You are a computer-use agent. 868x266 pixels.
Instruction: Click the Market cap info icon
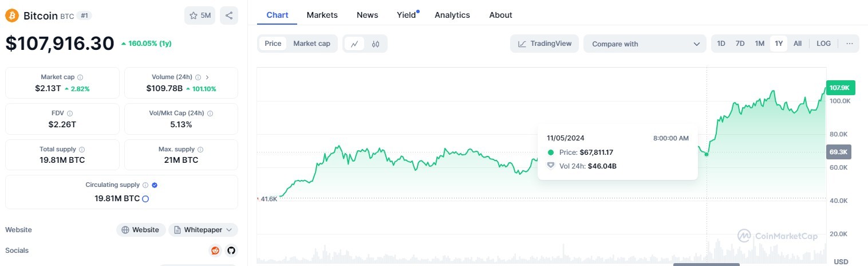tap(80, 77)
